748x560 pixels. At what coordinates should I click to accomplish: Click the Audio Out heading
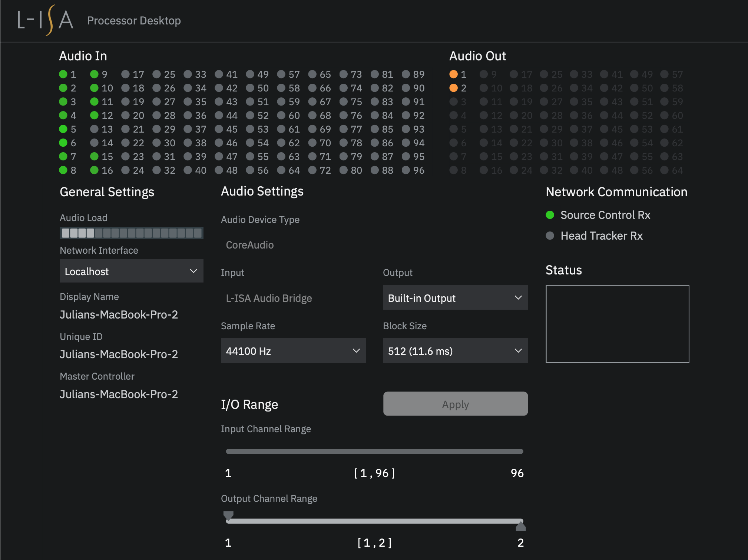coord(477,56)
